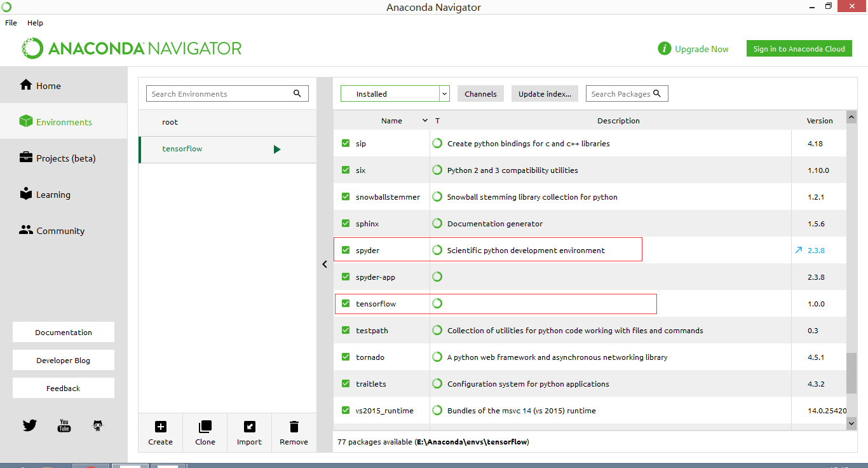The width and height of the screenshot is (868, 468).
Task: Click the scrollbar down arrow
Action: (x=851, y=423)
